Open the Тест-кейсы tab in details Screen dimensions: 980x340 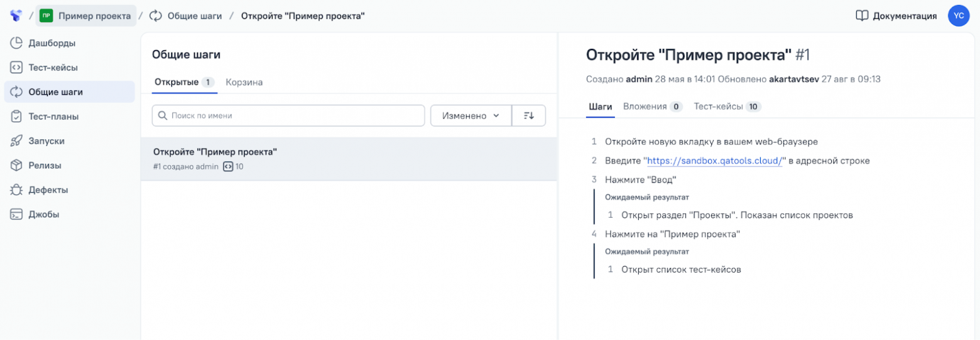(727, 107)
